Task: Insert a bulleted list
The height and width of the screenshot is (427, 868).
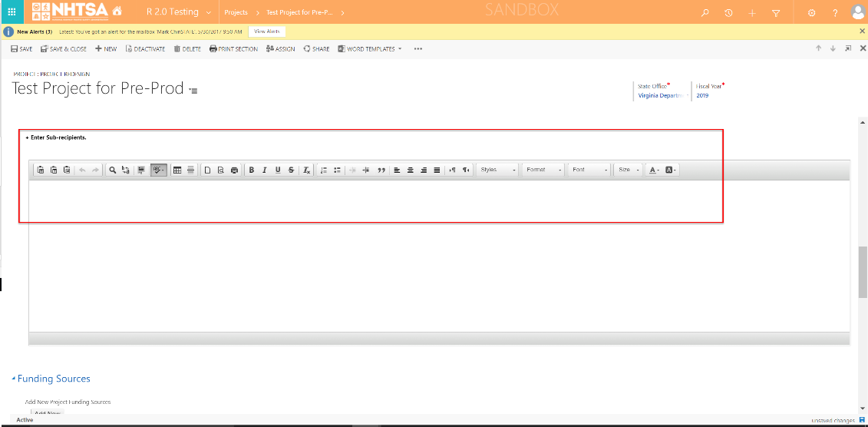Action: tap(337, 170)
